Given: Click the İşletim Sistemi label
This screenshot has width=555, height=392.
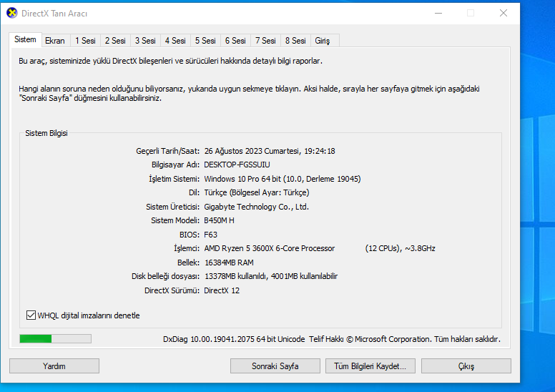Looking at the screenshot, I should coord(174,179).
